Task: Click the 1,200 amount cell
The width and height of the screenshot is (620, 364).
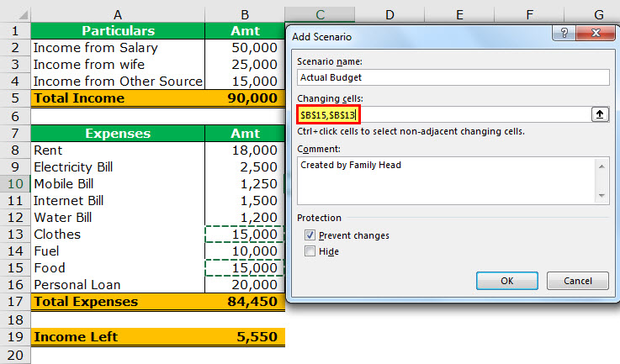Action: [x=245, y=218]
